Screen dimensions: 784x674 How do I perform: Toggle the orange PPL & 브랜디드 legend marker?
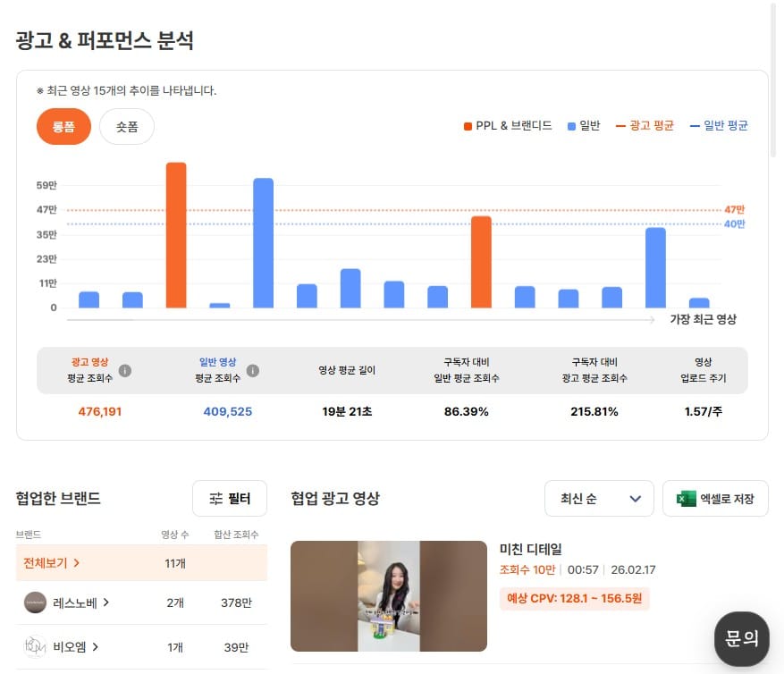(x=468, y=126)
